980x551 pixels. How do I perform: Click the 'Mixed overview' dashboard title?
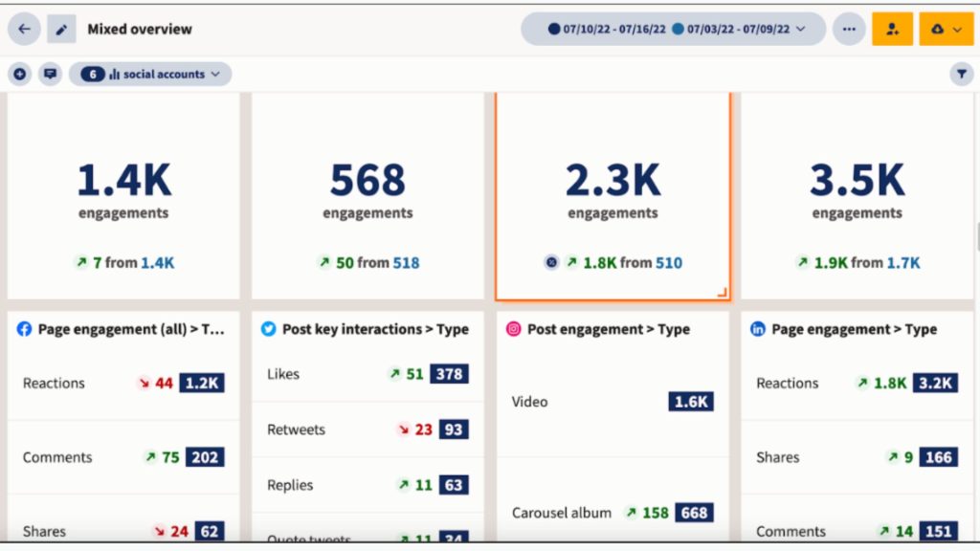click(x=140, y=30)
